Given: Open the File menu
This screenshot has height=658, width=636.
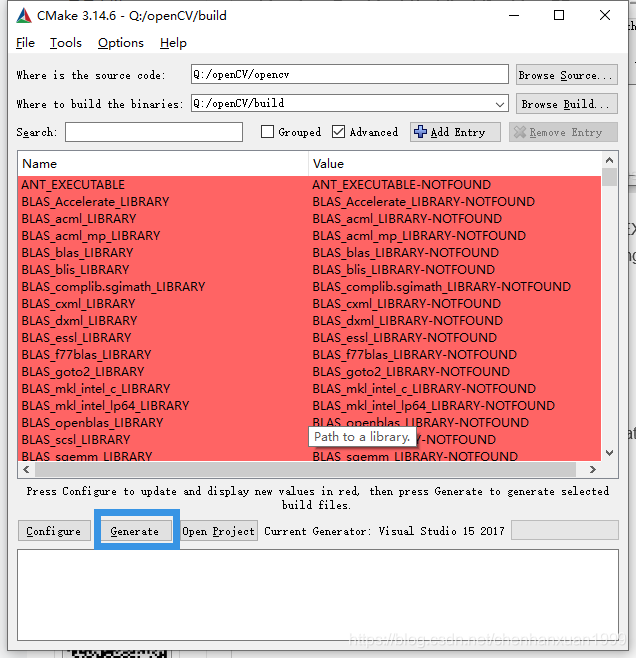Looking at the screenshot, I should [25, 43].
